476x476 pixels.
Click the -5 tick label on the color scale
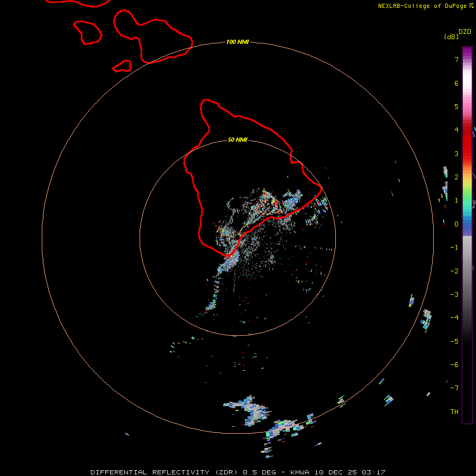[454, 342]
